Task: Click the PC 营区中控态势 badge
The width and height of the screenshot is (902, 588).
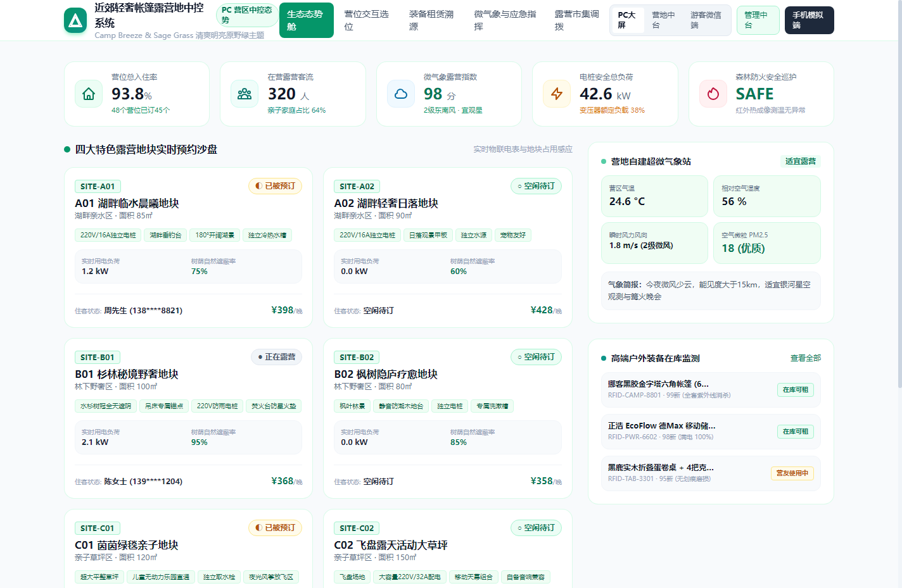Action: coord(247,15)
